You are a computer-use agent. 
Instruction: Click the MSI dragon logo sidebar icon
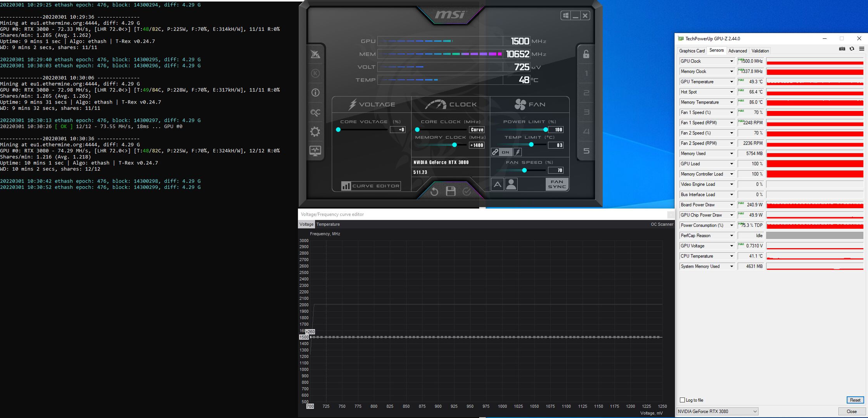[315, 54]
